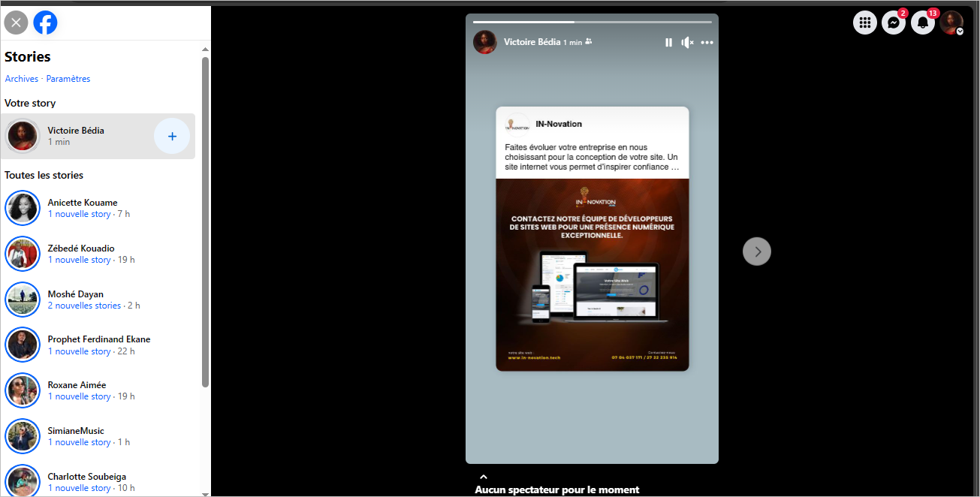
Task: Go to the next story arrow
Action: point(756,252)
